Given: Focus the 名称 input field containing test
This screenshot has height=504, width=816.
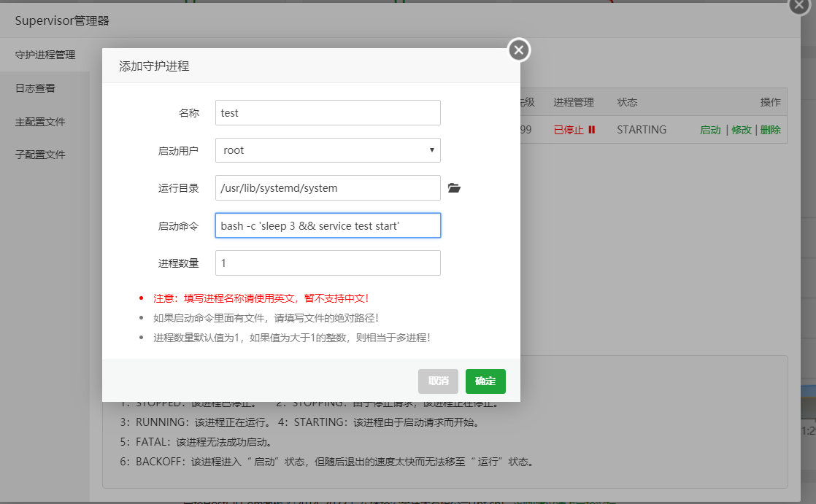Looking at the screenshot, I should pos(328,113).
